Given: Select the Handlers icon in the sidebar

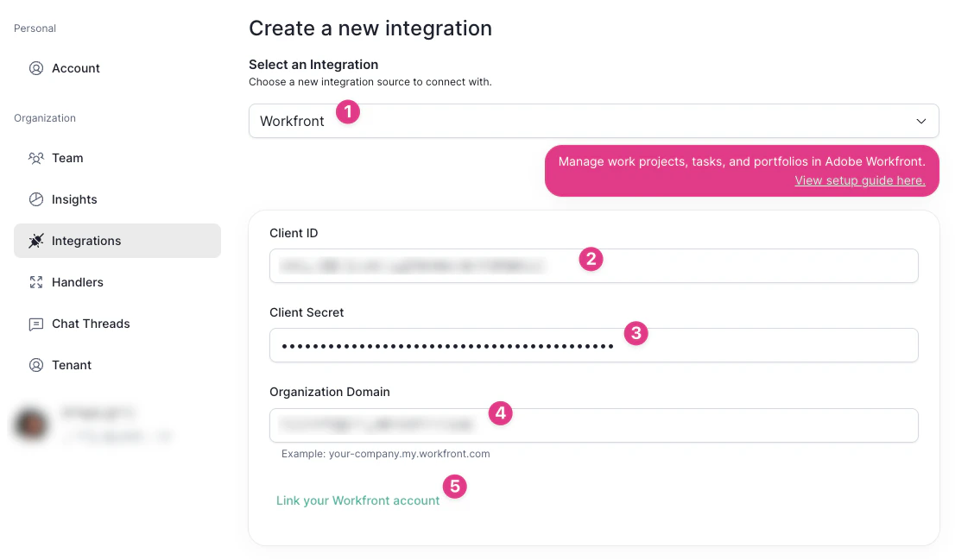Looking at the screenshot, I should pos(35,282).
